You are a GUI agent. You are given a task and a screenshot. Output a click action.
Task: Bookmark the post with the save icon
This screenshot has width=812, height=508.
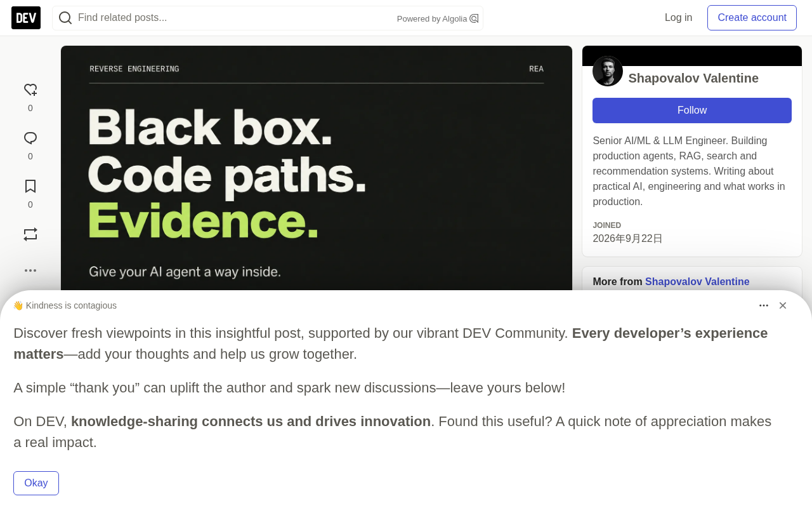tap(30, 186)
